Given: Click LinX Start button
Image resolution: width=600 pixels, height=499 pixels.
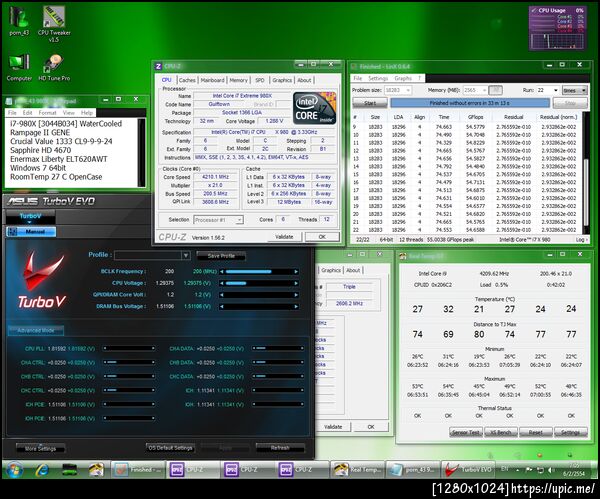Looking at the screenshot, I should pyautogui.click(x=370, y=103).
